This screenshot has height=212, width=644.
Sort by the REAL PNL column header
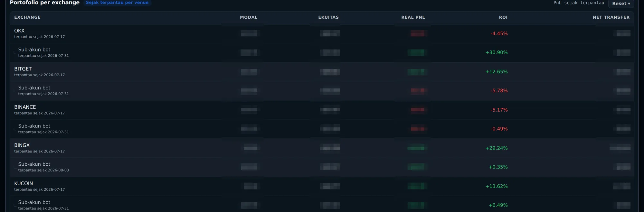(413, 17)
